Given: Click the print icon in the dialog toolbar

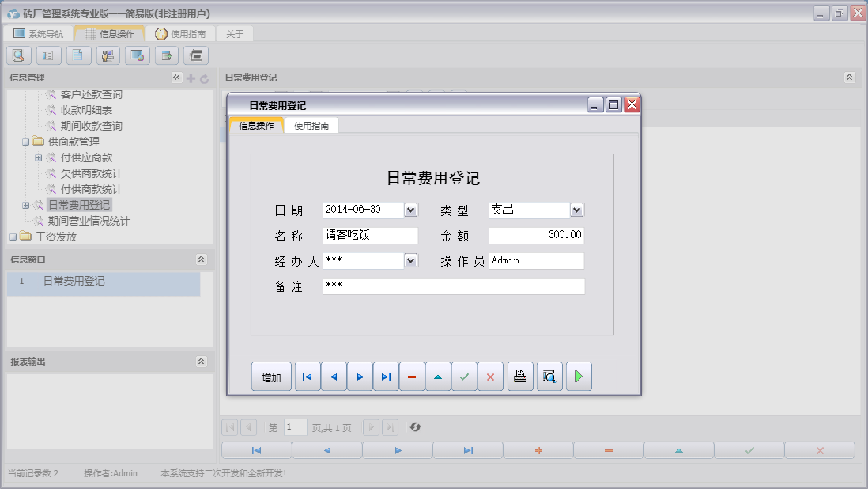Looking at the screenshot, I should click(519, 377).
